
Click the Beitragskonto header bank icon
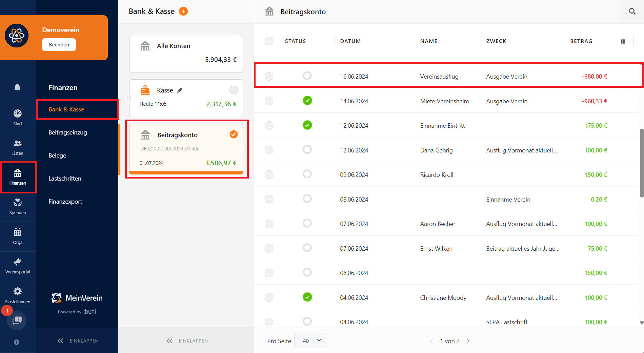[x=269, y=11]
